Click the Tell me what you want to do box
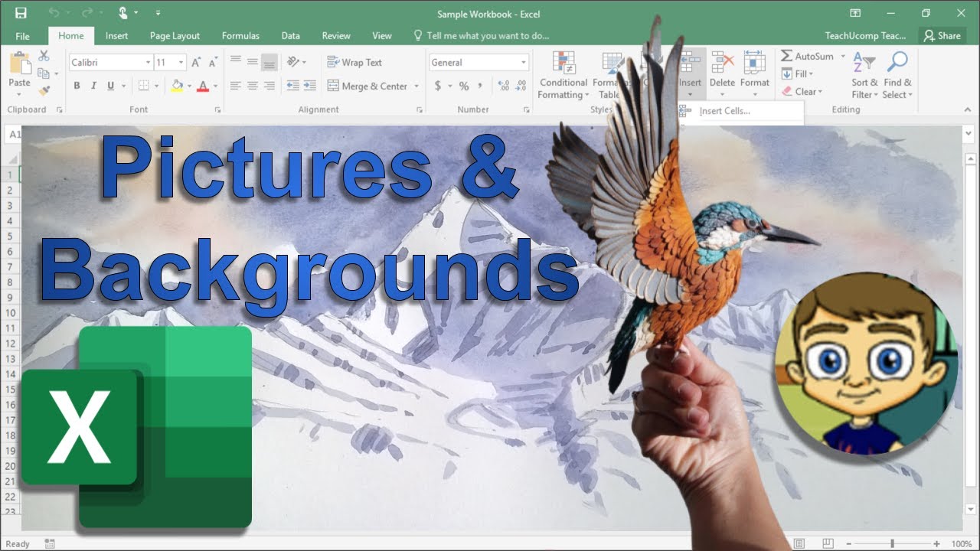 point(482,36)
